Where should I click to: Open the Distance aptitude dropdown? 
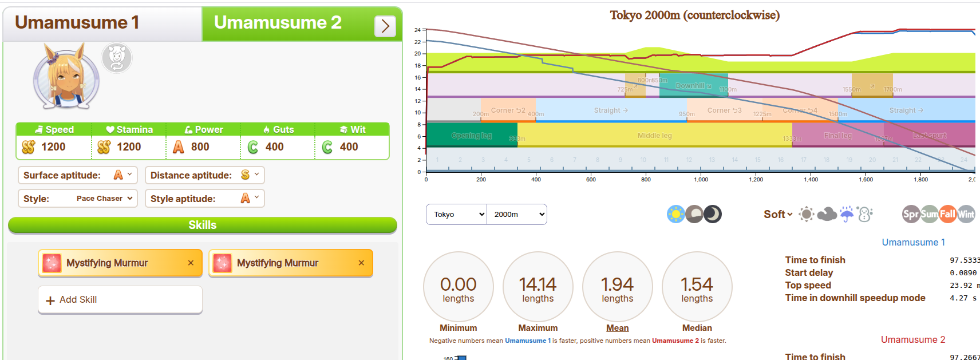(205, 175)
